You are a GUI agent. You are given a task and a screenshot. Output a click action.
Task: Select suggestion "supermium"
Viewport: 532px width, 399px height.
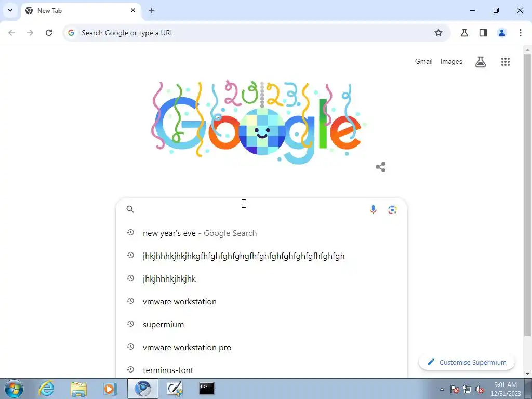pyautogui.click(x=261, y=325)
